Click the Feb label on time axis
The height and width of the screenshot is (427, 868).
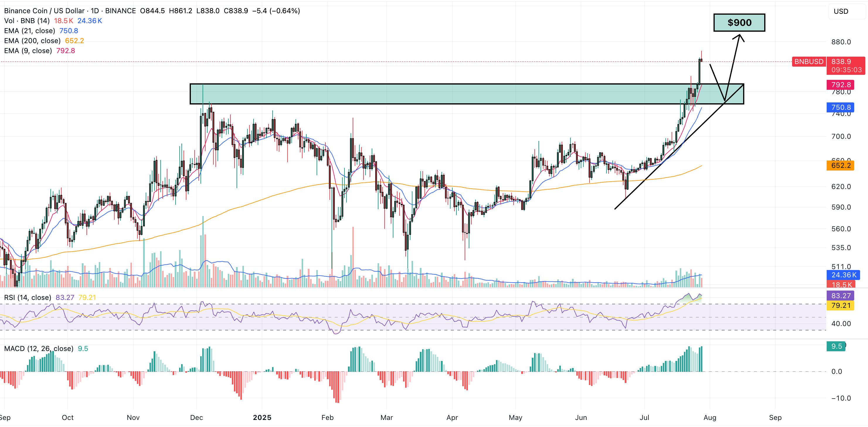[x=327, y=418]
